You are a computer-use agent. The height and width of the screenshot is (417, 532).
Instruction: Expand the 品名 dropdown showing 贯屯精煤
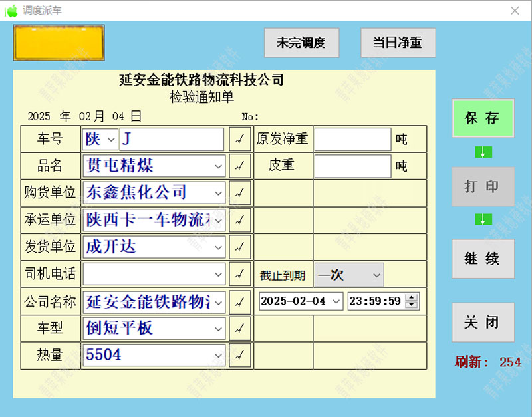(x=219, y=166)
